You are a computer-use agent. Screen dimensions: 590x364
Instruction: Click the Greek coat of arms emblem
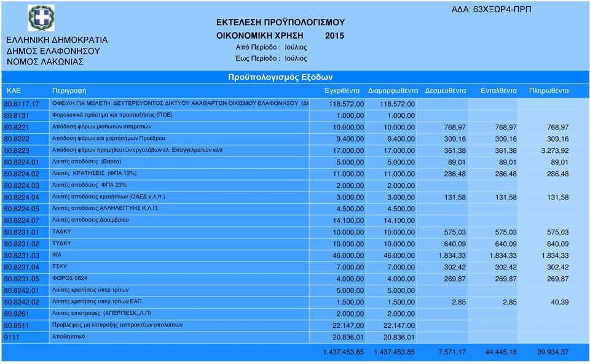click(x=41, y=18)
